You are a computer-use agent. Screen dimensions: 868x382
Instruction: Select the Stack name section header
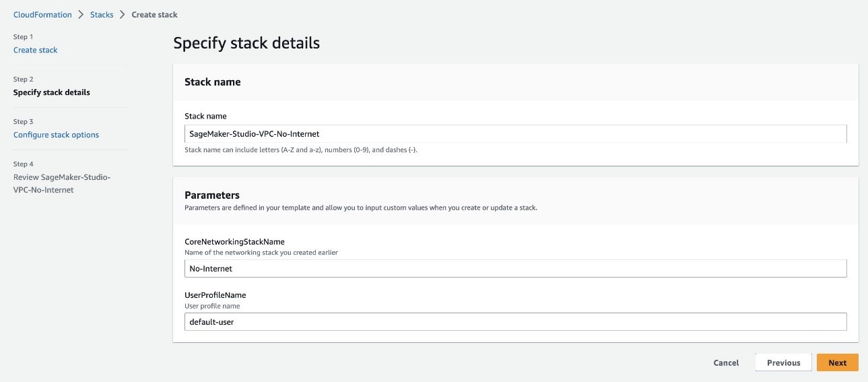click(x=213, y=82)
